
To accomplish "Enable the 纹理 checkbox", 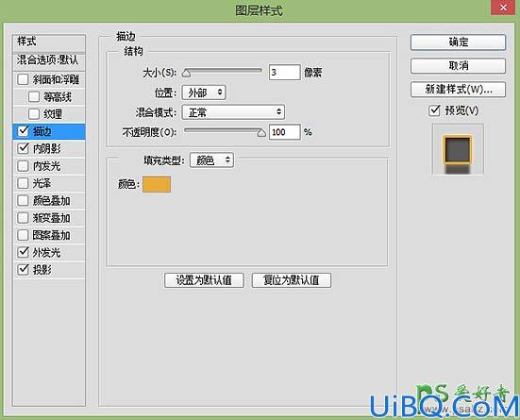I will (x=34, y=114).
